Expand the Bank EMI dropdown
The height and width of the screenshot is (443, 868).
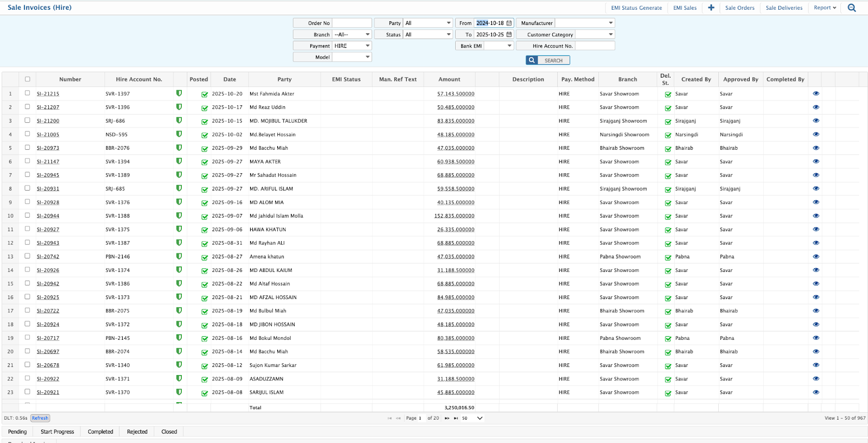tap(499, 46)
